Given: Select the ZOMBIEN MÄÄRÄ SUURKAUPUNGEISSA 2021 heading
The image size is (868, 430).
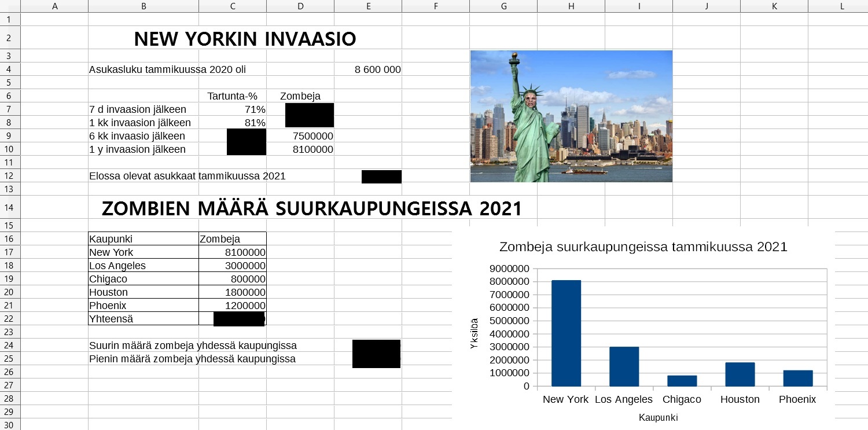Looking at the screenshot, I should [311, 208].
